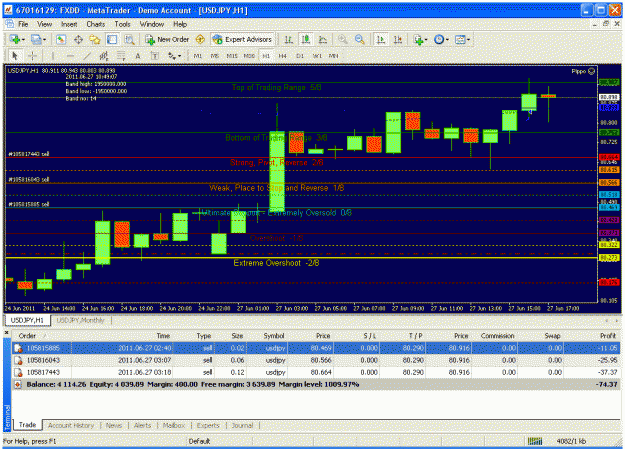Open the Charts menu
Screen dimensions: 625x449
[96, 24]
